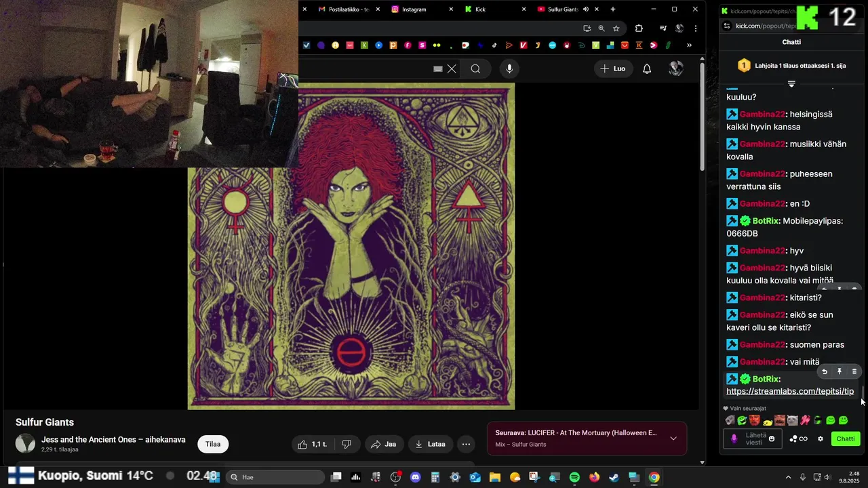Screen dimensions: 868x488
Task: Open Spotify from the taskbar
Action: tap(574, 477)
